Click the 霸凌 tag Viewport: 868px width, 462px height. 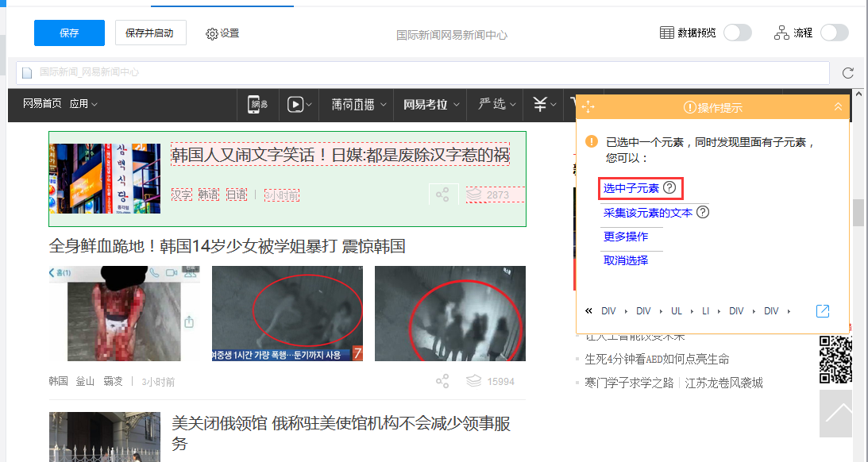point(114,381)
